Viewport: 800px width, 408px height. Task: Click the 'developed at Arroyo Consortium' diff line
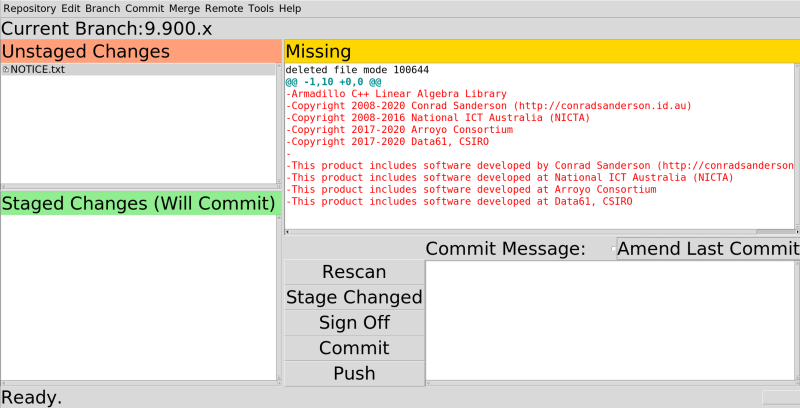[x=471, y=189]
